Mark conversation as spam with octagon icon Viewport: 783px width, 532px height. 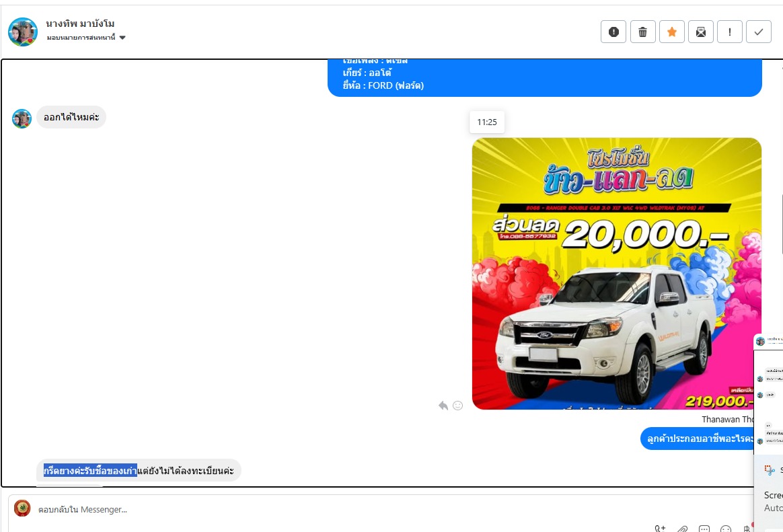point(613,32)
